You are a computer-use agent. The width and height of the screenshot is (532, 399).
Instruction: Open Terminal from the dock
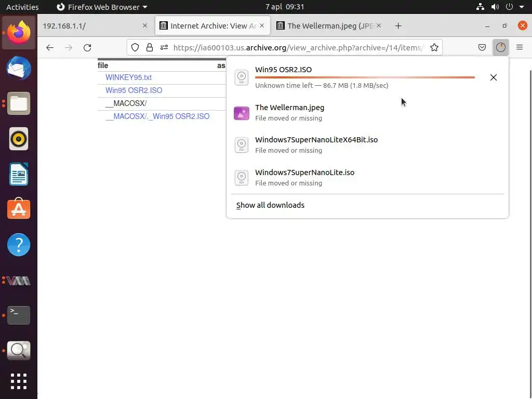[19, 315]
